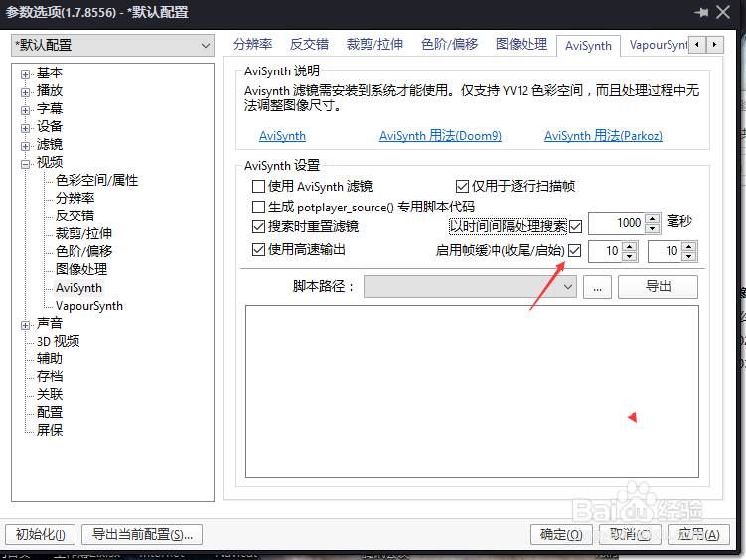Browse script path with ... button
746x560 pixels.
[x=598, y=287]
